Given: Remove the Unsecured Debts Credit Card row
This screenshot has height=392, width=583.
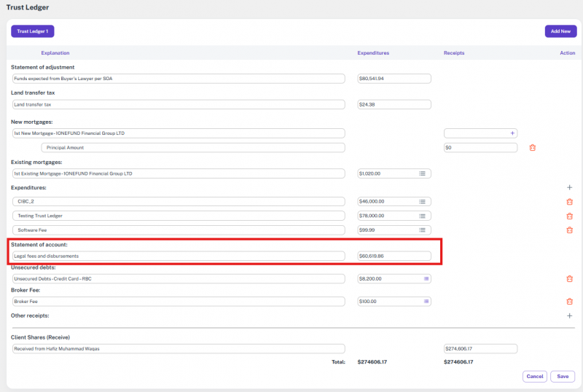Looking at the screenshot, I should point(569,279).
